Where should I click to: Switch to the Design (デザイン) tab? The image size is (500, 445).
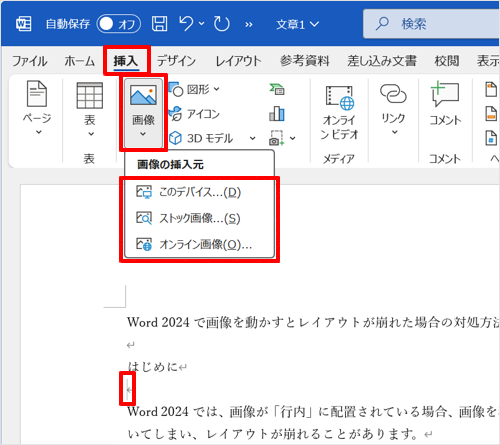(176, 61)
